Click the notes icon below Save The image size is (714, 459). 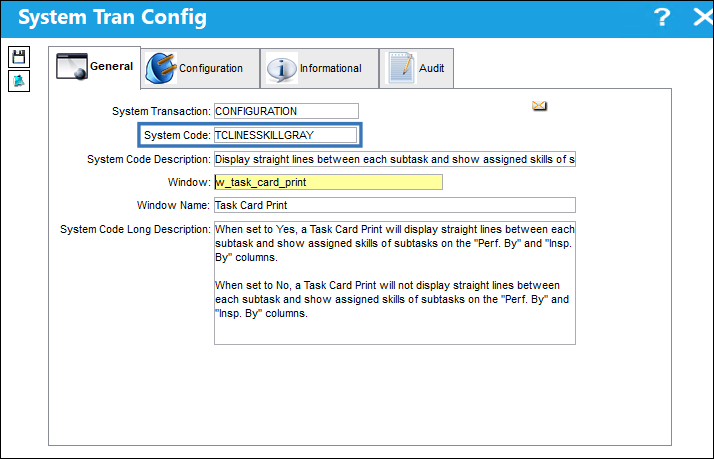(19, 81)
